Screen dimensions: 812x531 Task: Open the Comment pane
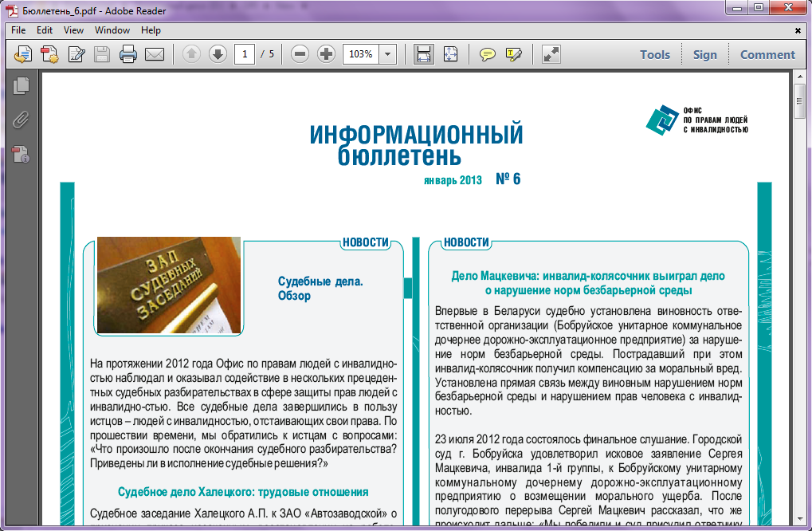point(767,54)
